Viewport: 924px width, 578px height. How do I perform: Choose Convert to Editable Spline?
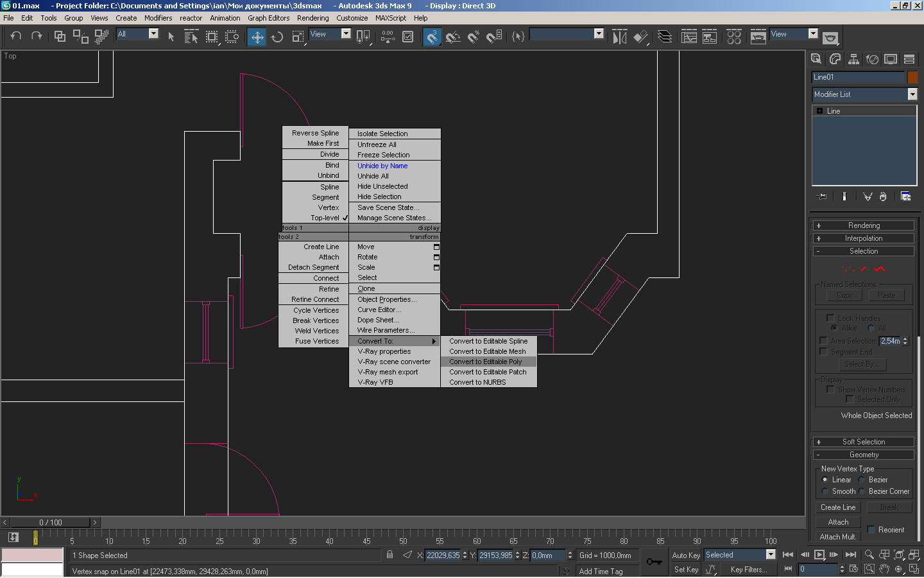[x=488, y=341]
